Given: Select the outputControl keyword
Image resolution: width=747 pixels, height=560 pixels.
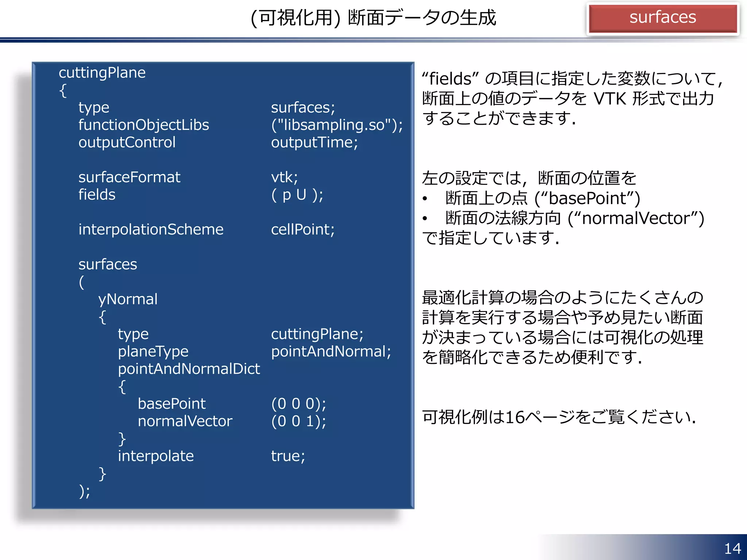Looking at the screenshot, I should [x=127, y=142].
